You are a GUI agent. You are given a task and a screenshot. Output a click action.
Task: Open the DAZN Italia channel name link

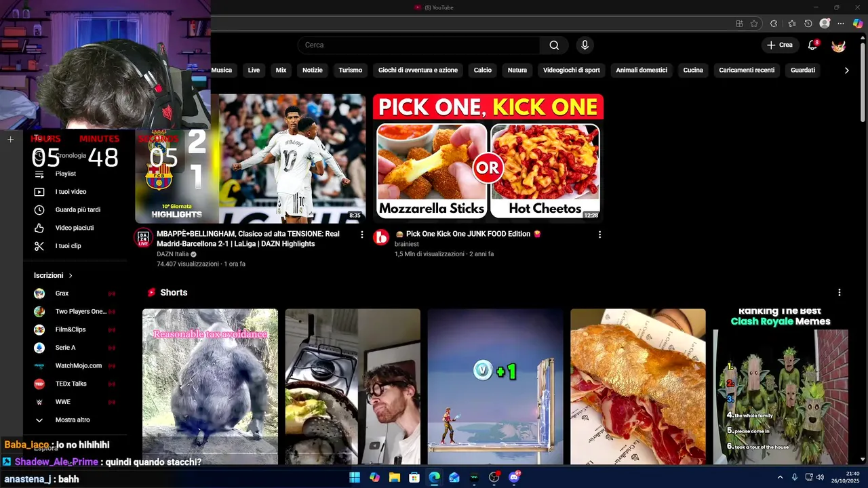coord(173,254)
